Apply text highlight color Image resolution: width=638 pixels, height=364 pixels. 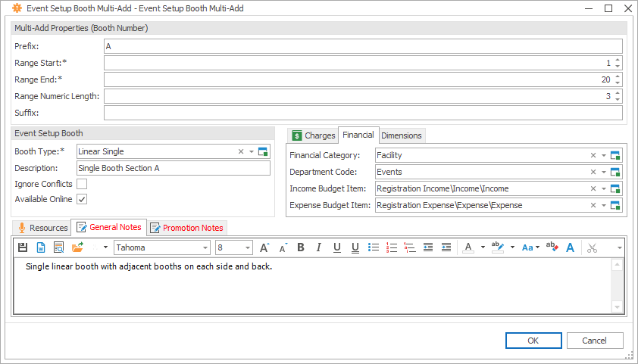click(498, 247)
